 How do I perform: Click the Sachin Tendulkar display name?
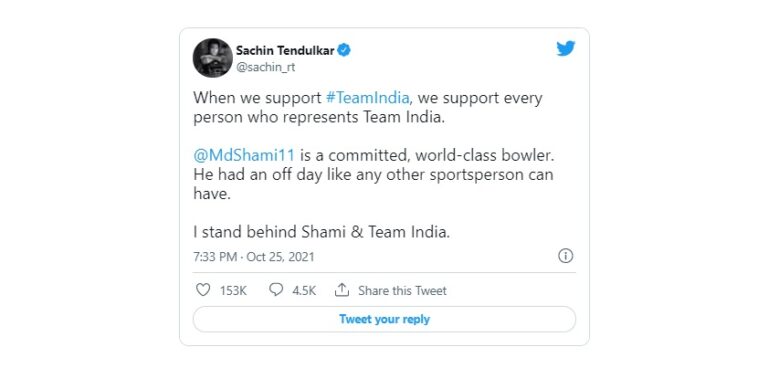[x=285, y=50]
